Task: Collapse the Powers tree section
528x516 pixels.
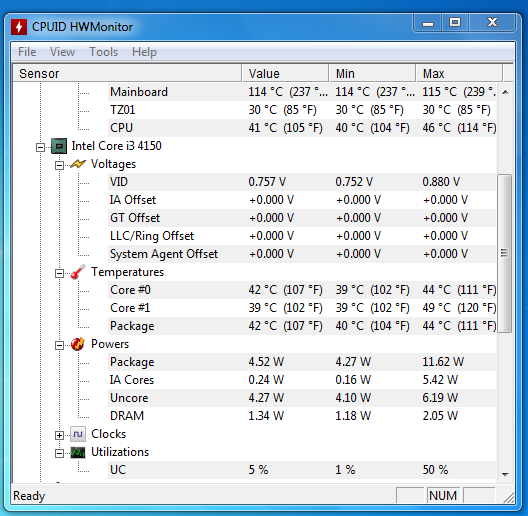Action: click(59, 345)
